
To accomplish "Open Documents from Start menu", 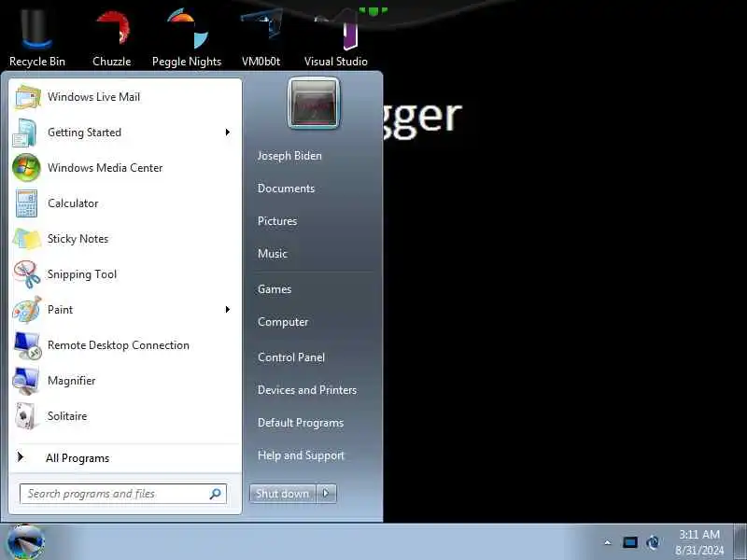I will point(287,189).
